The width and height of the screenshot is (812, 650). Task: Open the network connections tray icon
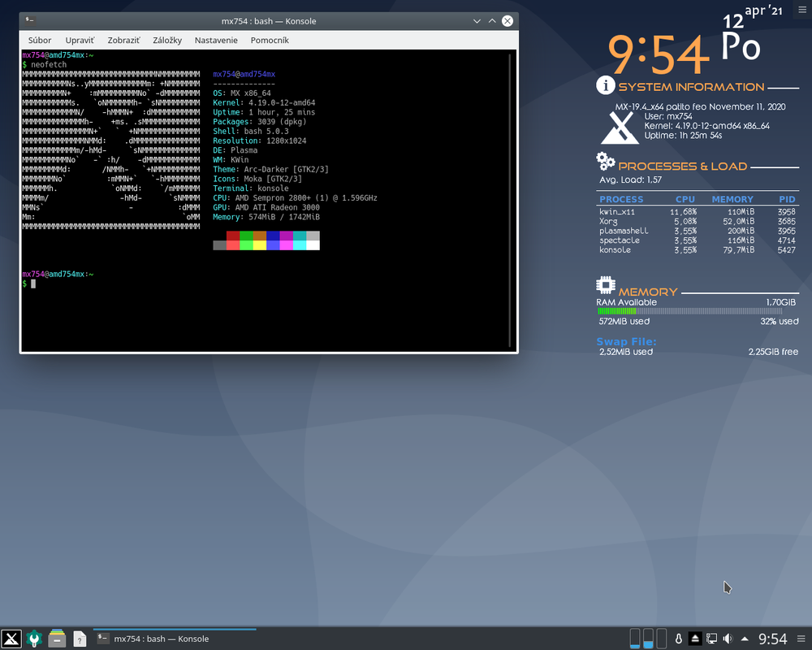coord(712,639)
